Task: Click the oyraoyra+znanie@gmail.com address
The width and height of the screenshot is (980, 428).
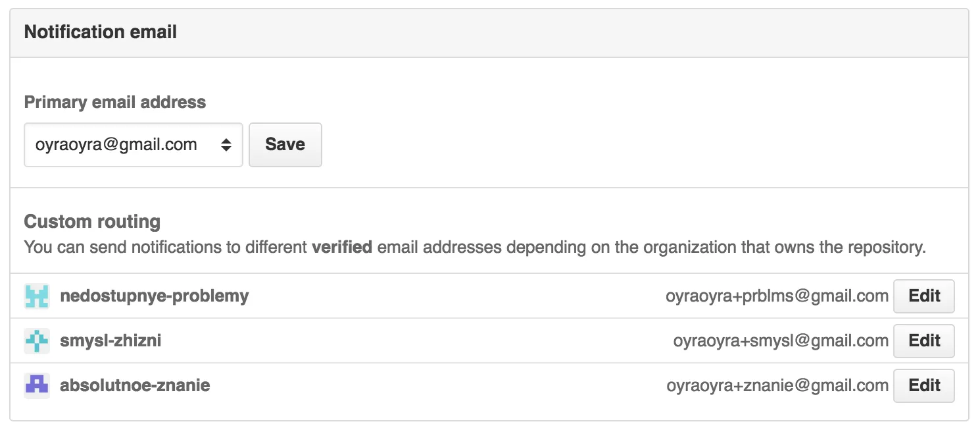Action: tap(777, 385)
